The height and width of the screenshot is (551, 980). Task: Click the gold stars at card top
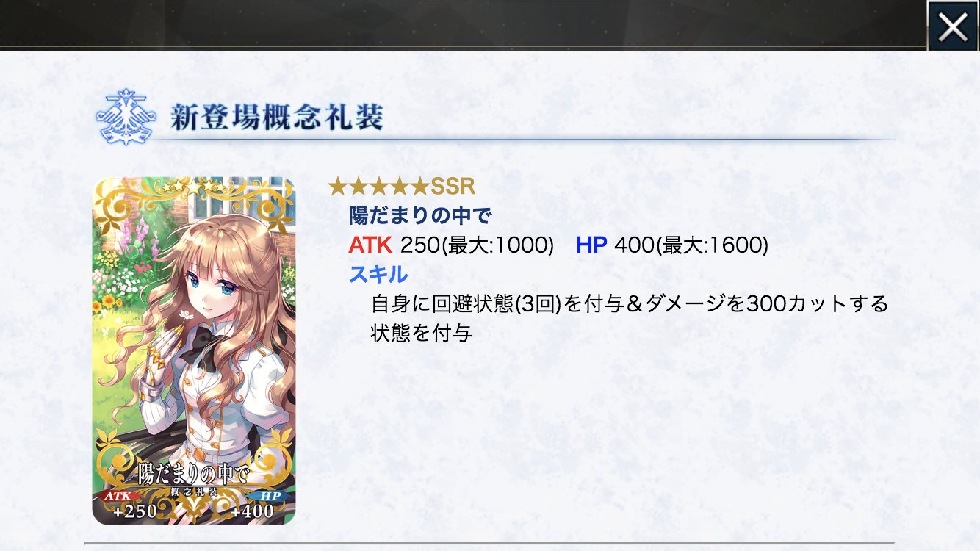pyautogui.click(x=194, y=187)
